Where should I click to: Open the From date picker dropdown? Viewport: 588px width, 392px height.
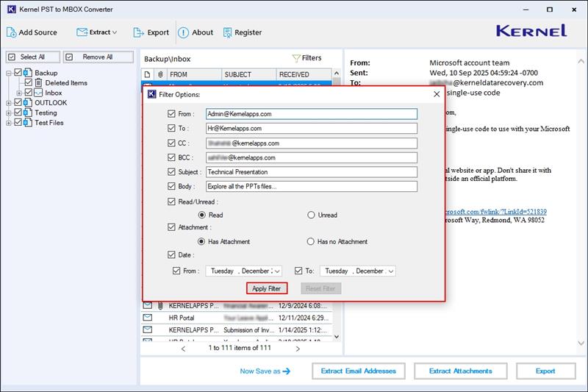(278, 271)
